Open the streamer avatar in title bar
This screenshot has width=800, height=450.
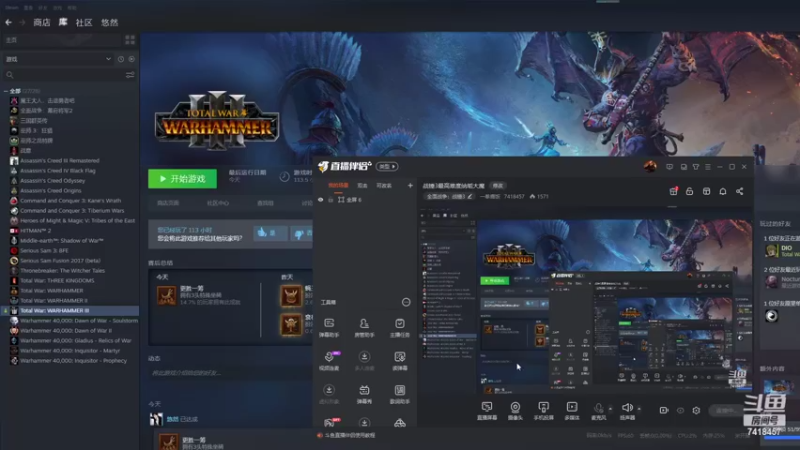[650, 166]
